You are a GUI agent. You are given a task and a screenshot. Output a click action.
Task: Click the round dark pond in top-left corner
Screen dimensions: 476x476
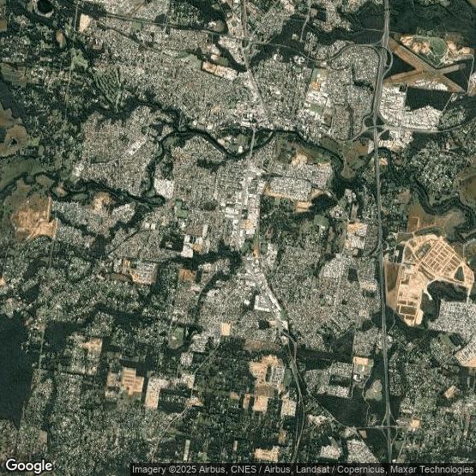[45, 7]
